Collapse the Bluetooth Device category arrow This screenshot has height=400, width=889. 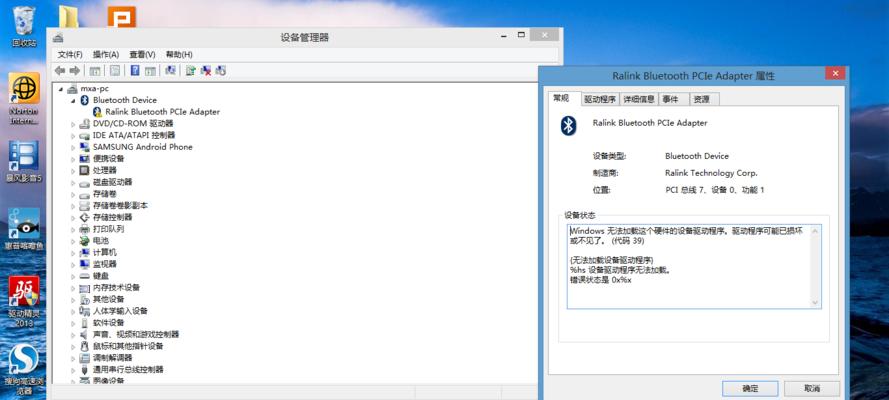[73, 100]
